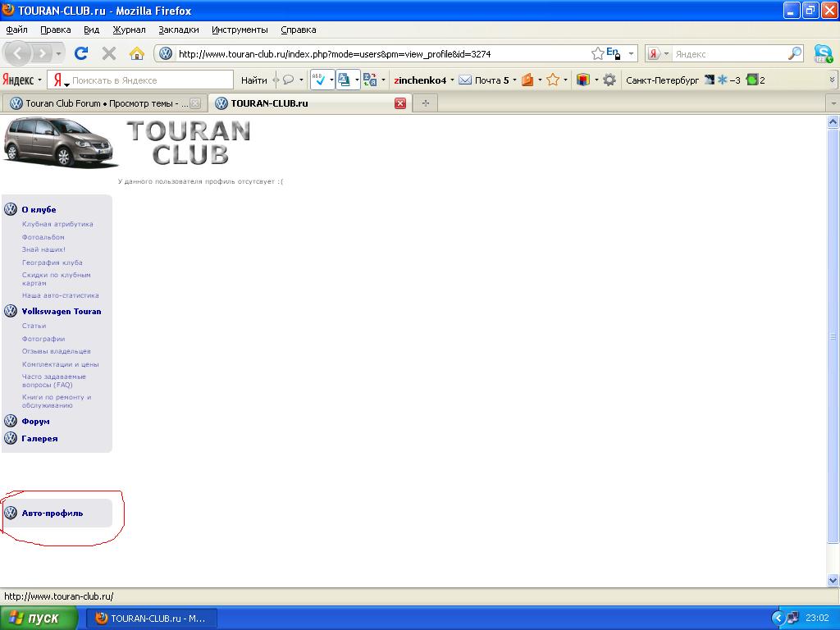Screen dimensions: 840x630
Task: Open Yandex bar settings gear
Action: (x=609, y=80)
